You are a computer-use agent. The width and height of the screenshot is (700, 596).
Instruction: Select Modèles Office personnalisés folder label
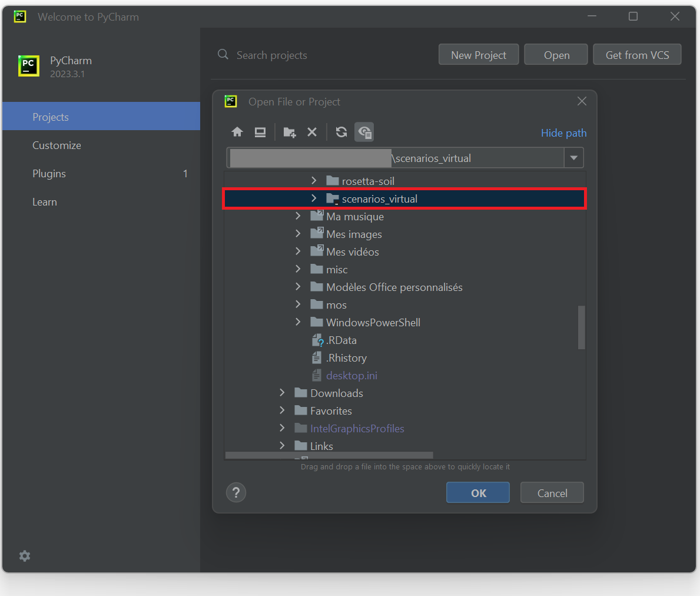[394, 287]
